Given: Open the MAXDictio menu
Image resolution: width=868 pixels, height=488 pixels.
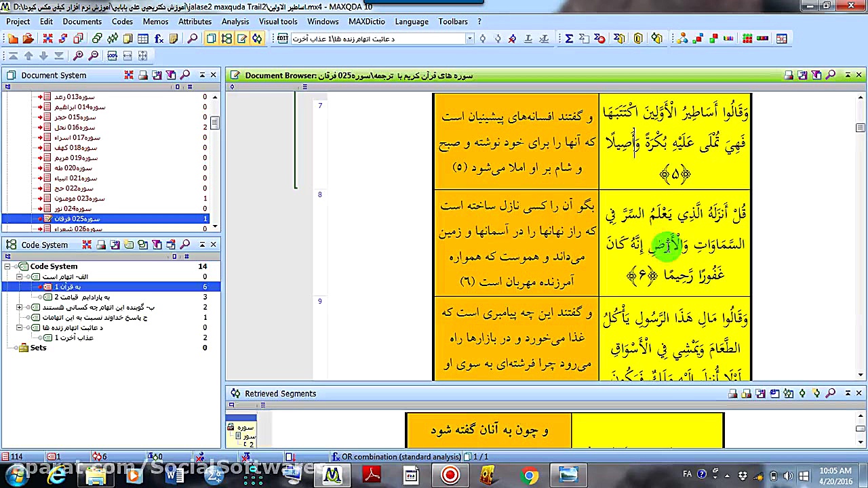Looking at the screenshot, I should [366, 21].
